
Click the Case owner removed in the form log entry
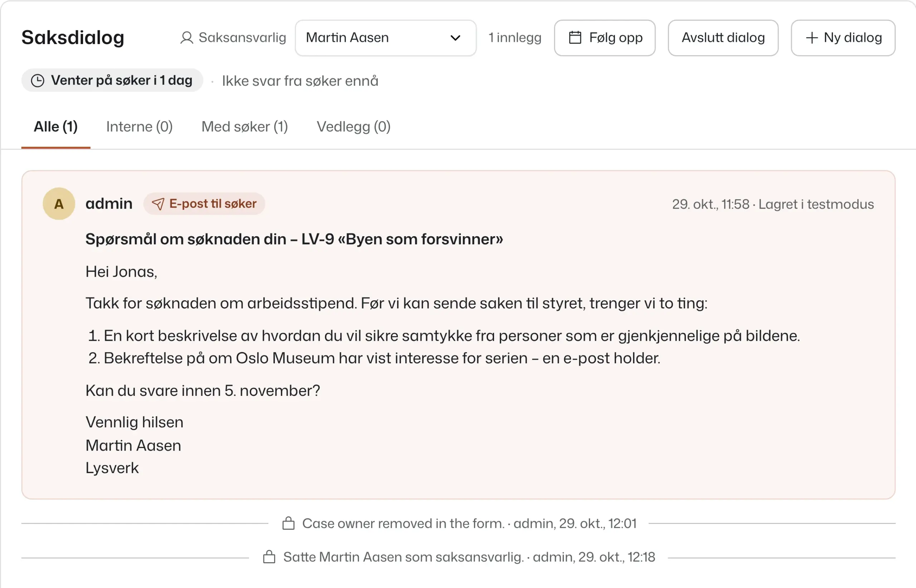pyautogui.click(x=459, y=524)
